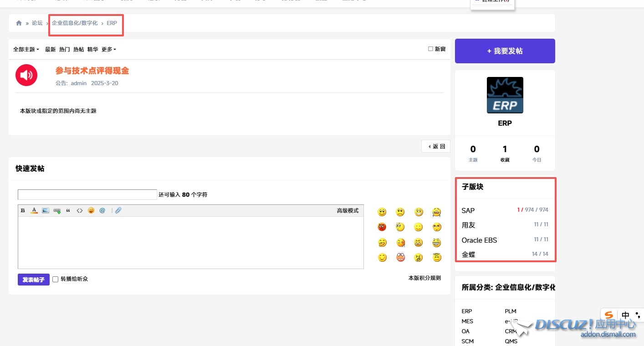Click the insert image icon in editor

[46, 211]
